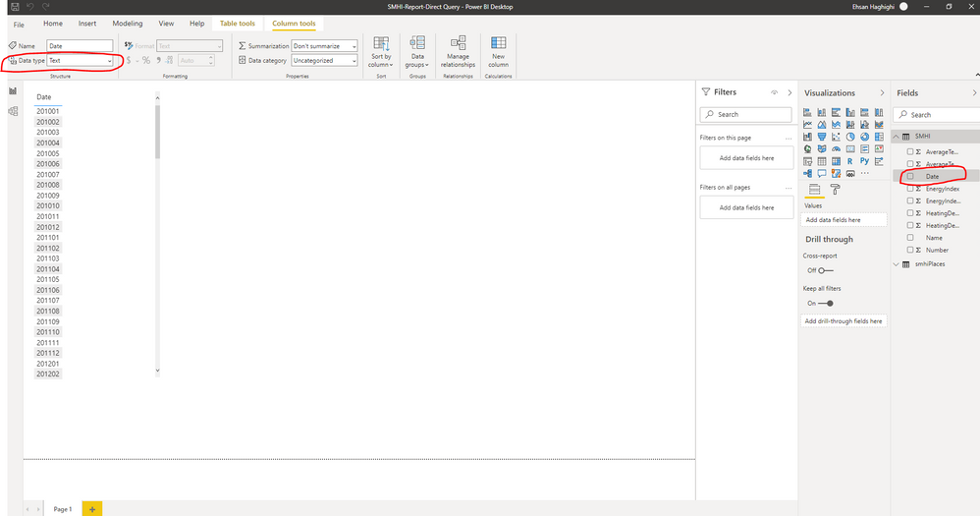Screen dimensions: 980x516
Task: Switch to the View tab
Action: point(166,24)
